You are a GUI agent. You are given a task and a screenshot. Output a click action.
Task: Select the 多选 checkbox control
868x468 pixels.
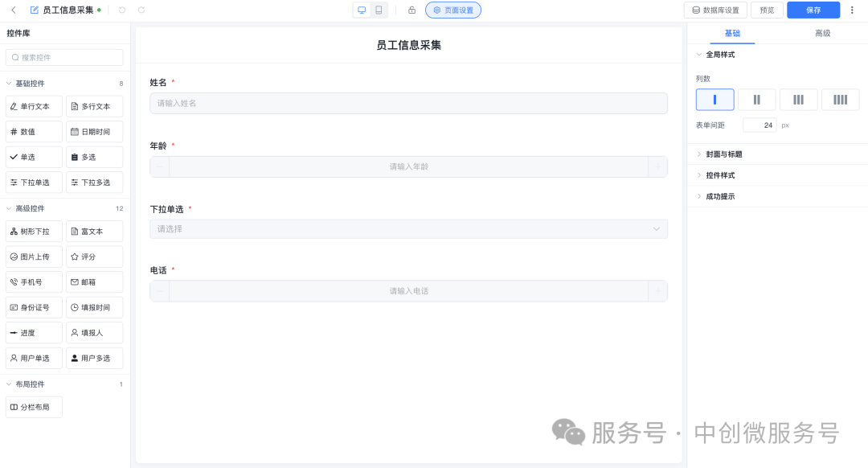coord(95,158)
